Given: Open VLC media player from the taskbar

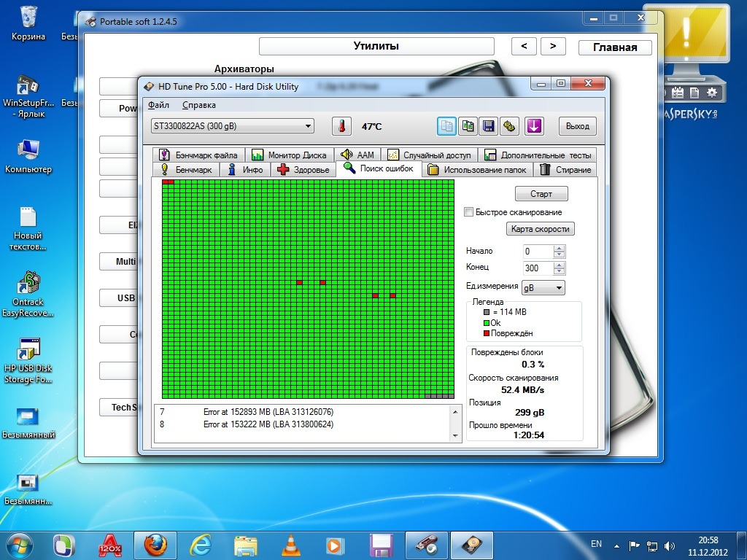Looking at the screenshot, I should point(291,545).
